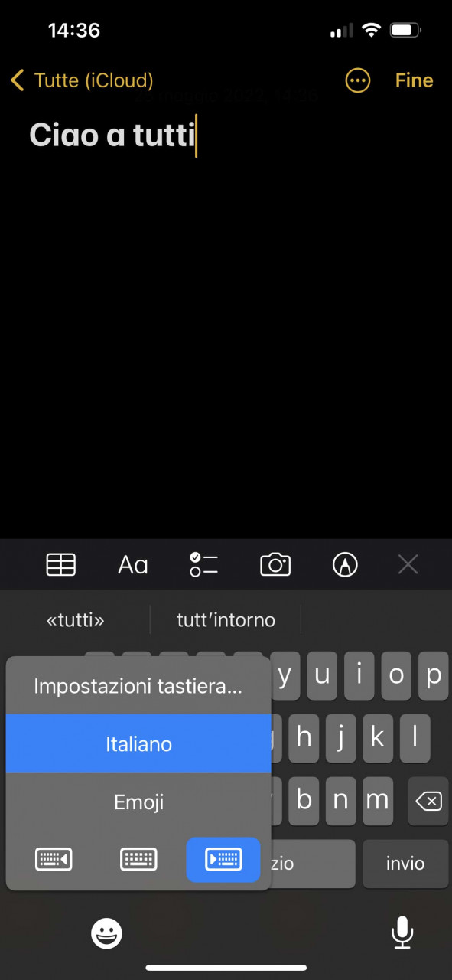Start dictation with the microphone icon
The height and width of the screenshot is (980, 452).
[402, 933]
